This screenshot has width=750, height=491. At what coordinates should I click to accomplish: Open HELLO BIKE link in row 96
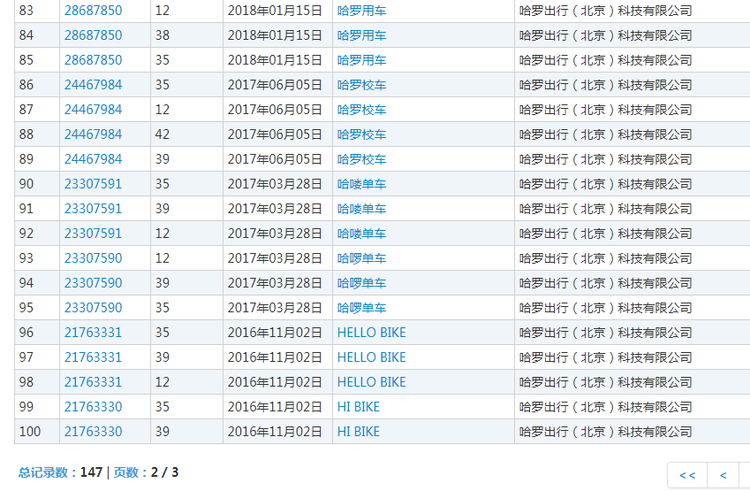372,333
